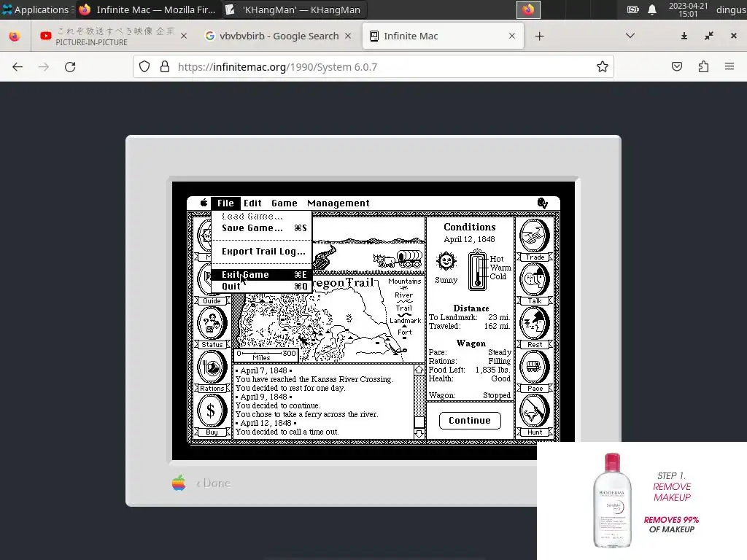
Task: Open the notification bell in system tray
Action: pyautogui.click(x=652, y=9)
